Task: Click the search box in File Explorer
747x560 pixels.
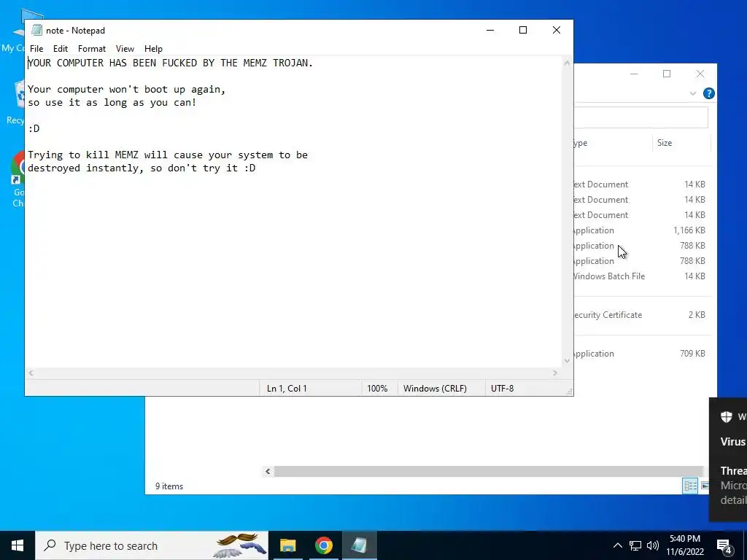Action: point(640,117)
